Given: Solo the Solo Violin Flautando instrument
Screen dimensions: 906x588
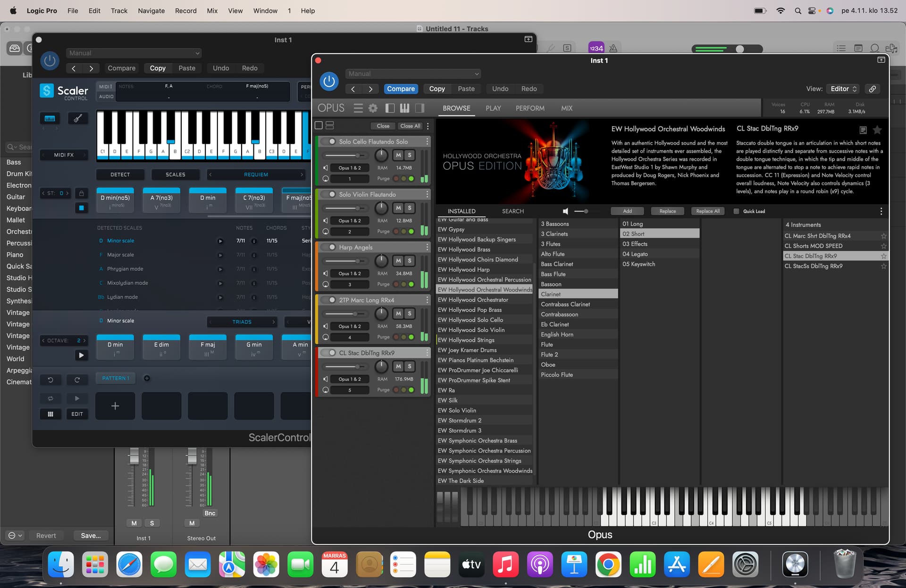Looking at the screenshot, I should [410, 208].
